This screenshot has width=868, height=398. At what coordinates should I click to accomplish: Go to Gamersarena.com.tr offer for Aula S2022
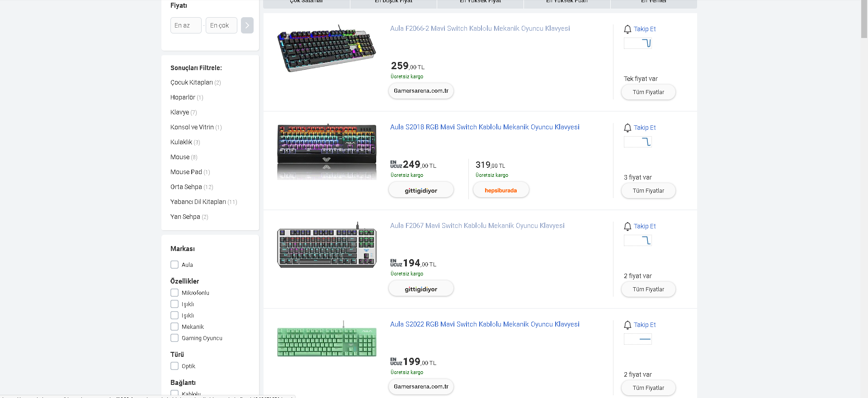click(421, 387)
